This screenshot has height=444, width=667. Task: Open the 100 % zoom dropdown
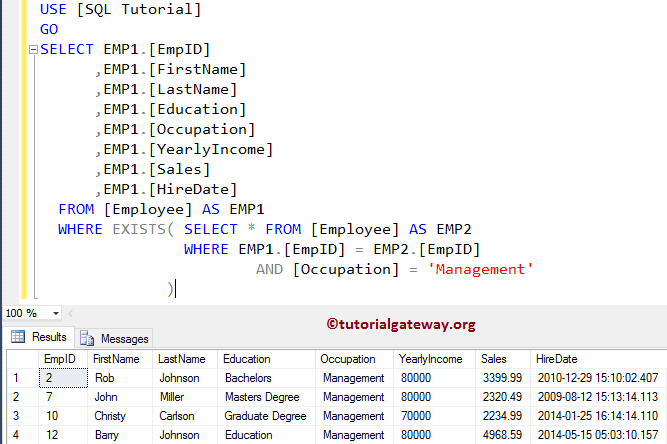click(x=55, y=313)
